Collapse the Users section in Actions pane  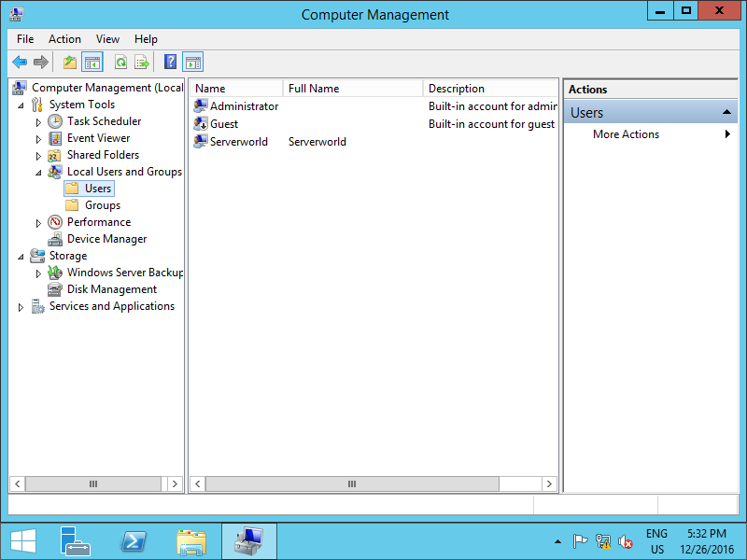click(x=726, y=113)
